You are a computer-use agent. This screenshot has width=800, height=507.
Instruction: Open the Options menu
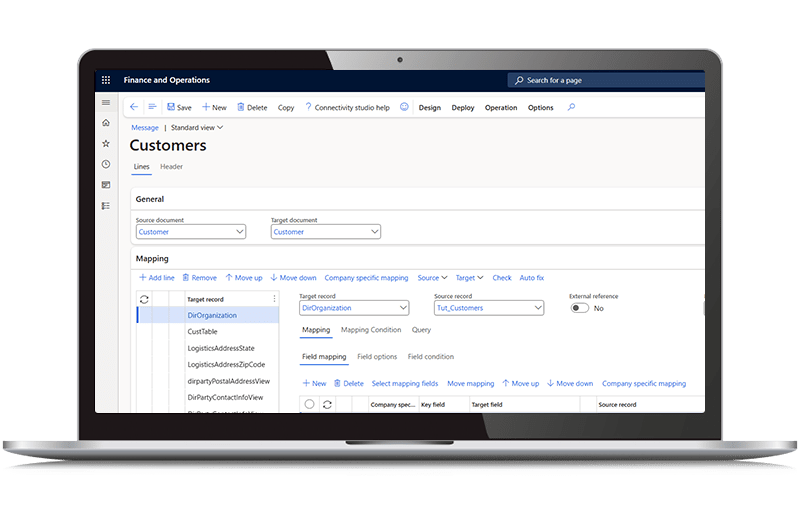coord(540,108)
